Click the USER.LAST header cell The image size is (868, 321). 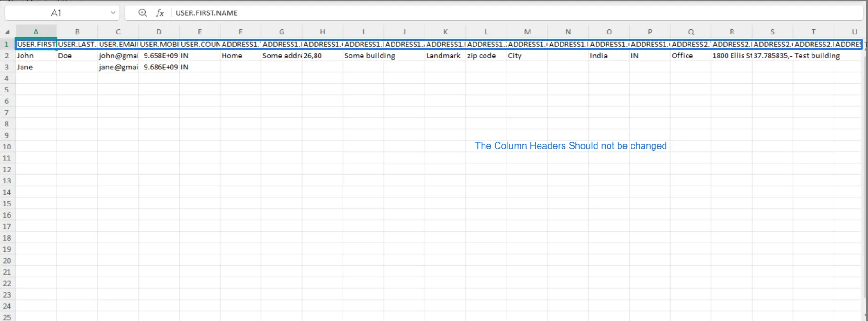coord(77,44)
